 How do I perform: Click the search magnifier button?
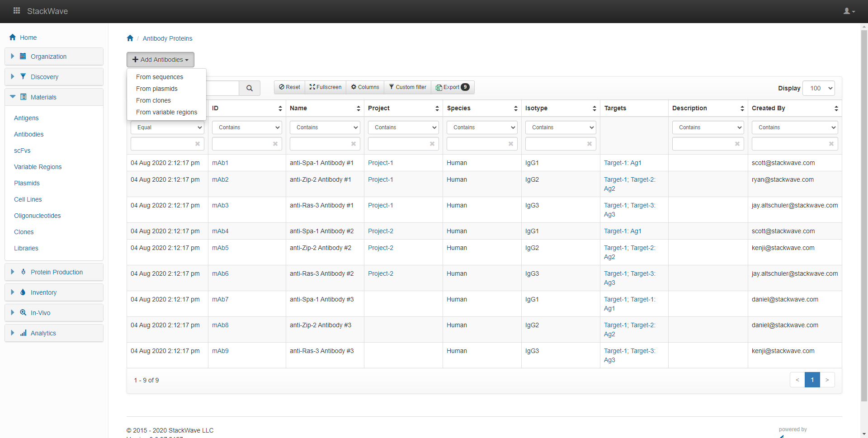coord(249,88)
